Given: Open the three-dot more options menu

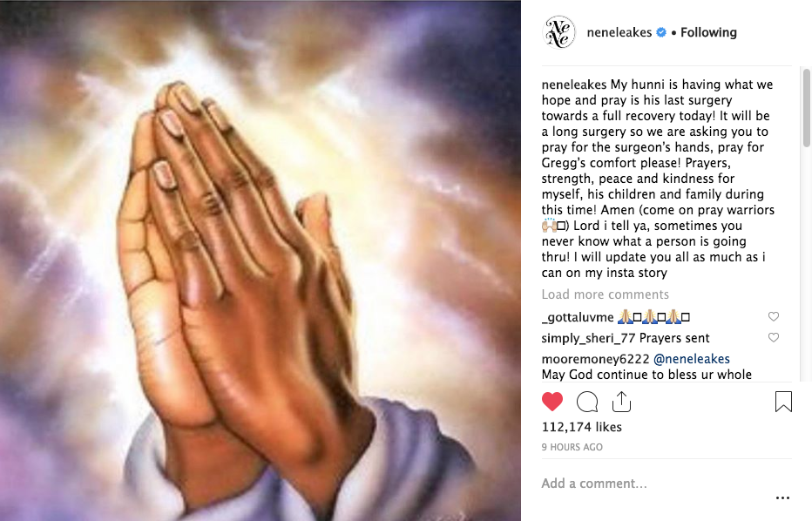Looking at the screenshot, I should (x=782, y=497).
